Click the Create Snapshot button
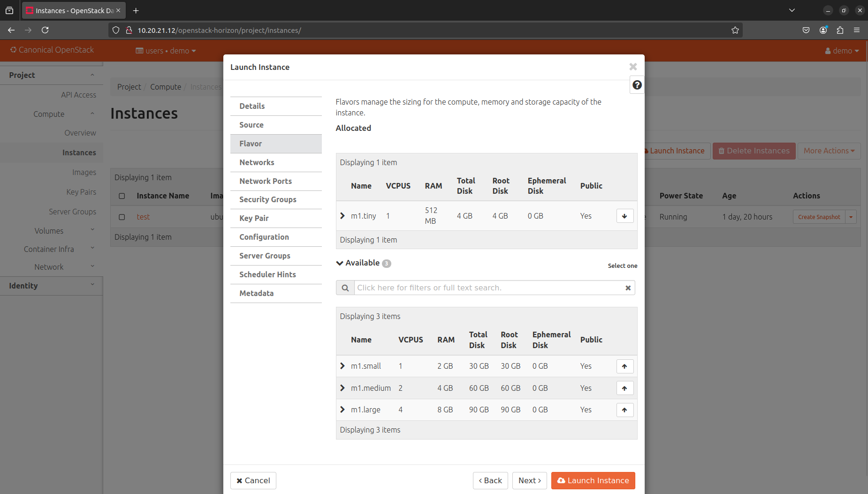The height and width of the screenshot is (494, 868). pyautogui.click(x=819, y=217)
